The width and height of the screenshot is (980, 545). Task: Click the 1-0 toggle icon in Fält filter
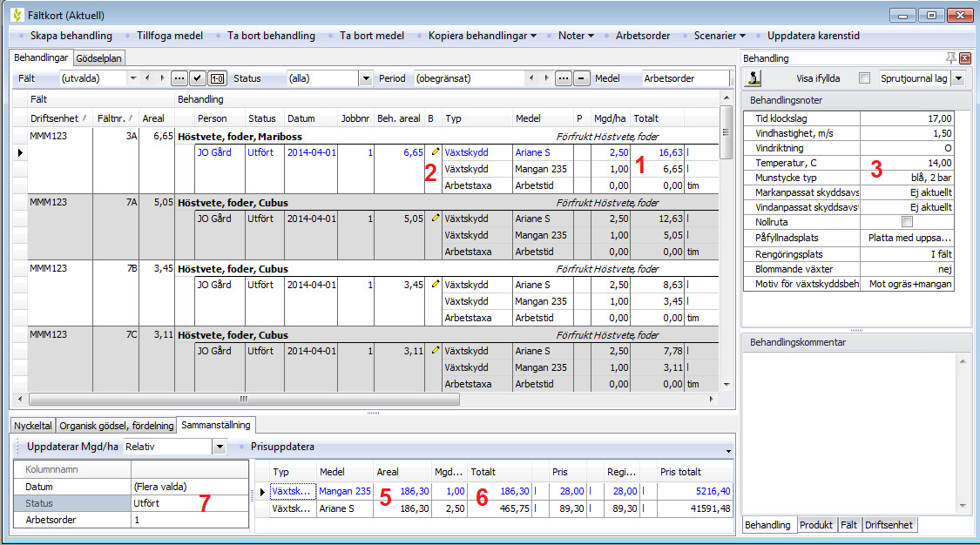coord(217,78)
